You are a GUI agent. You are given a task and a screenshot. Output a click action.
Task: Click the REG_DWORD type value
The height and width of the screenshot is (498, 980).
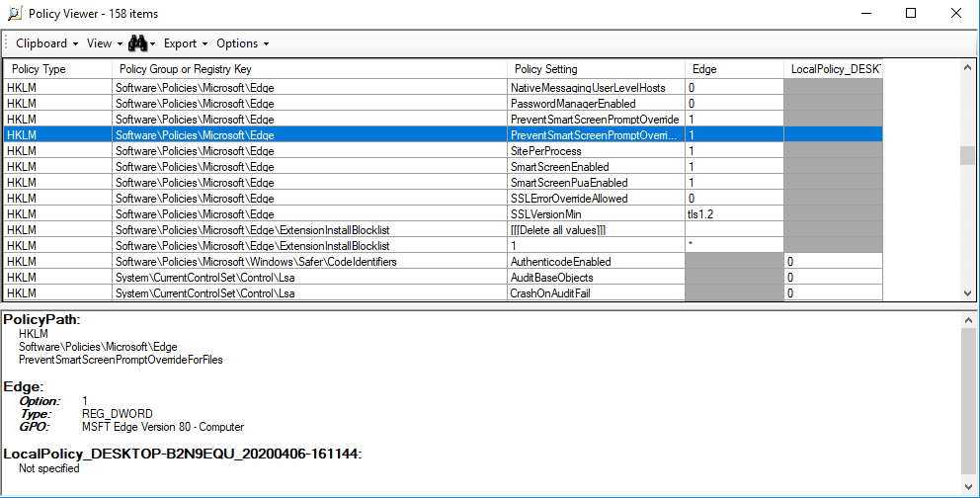117,414
